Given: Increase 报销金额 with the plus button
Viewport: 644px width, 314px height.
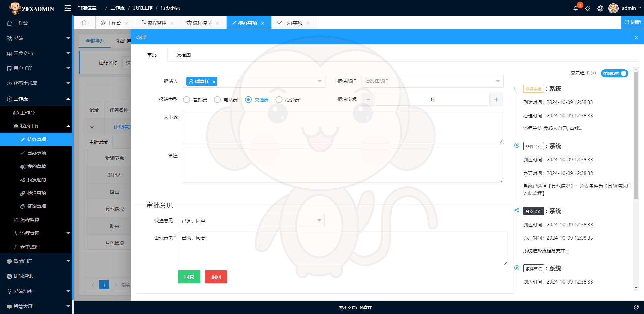Looking at the screenshot, I should click(496, 99).
